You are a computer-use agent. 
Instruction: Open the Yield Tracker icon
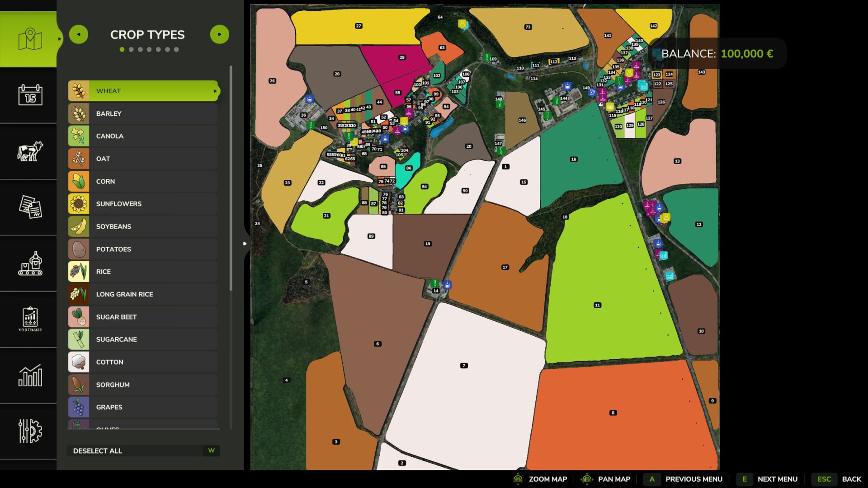tap(30, 319)
